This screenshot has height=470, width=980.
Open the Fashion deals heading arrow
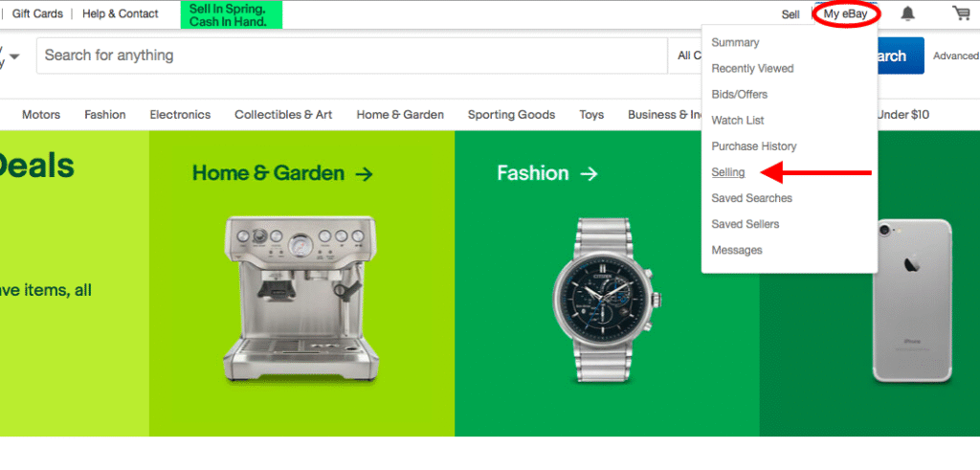click(x=589, y=173)
